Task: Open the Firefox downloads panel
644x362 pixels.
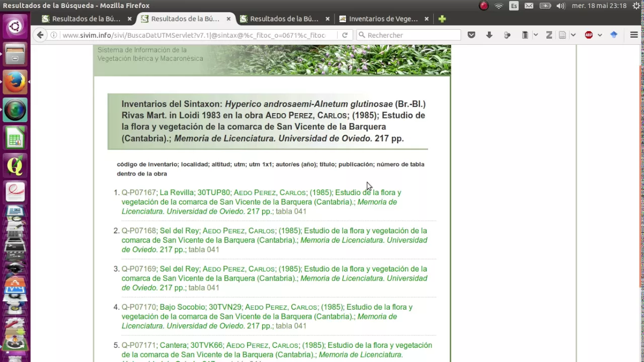Action: pyautogui.click(x=489, y=35)
